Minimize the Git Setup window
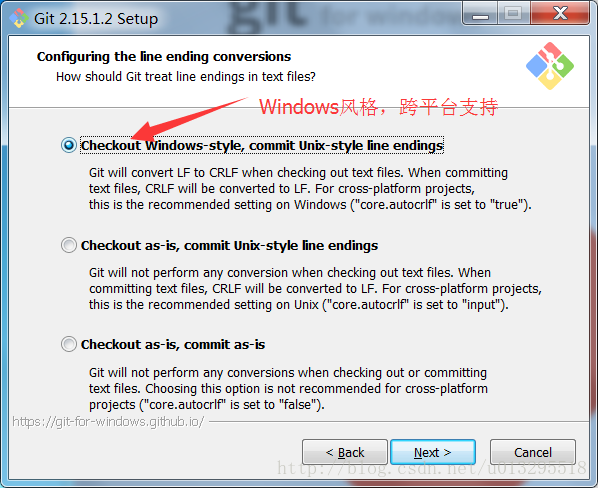 point(480,14)
